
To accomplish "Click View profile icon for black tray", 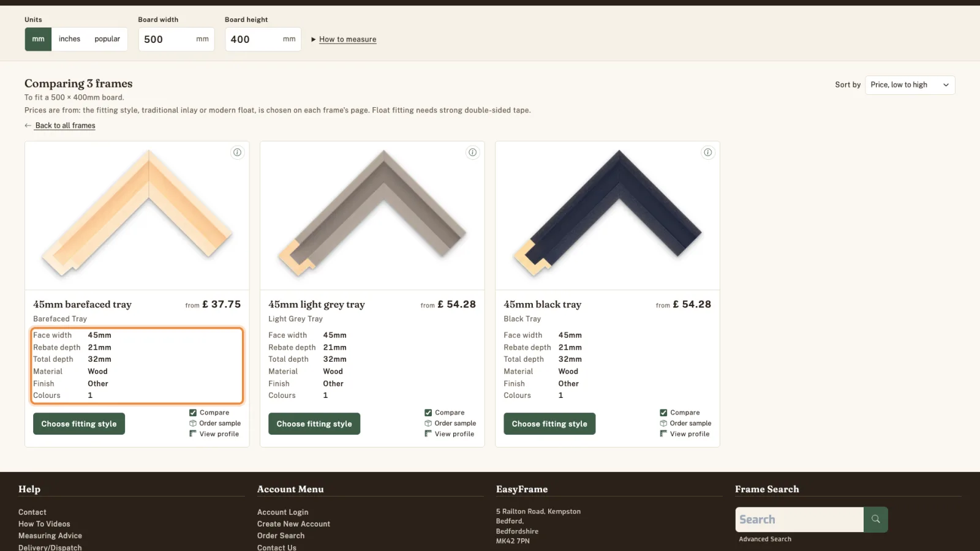I will [663, 433].
